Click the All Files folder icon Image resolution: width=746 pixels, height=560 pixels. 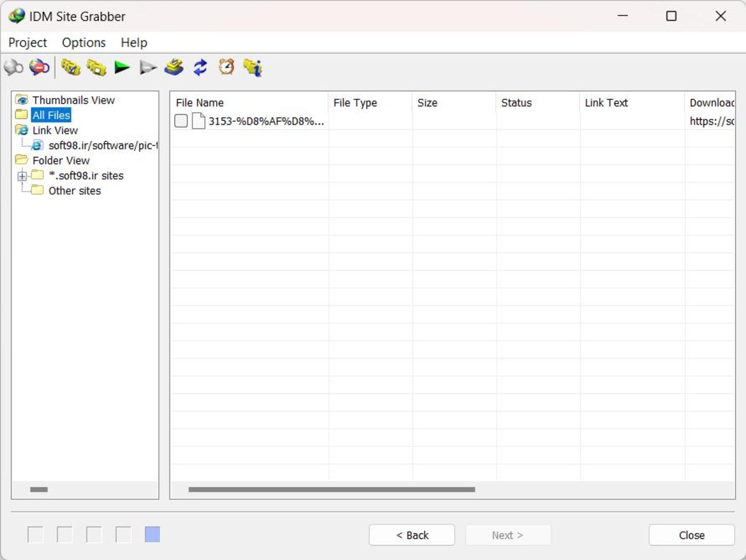[x=21, y=115]
